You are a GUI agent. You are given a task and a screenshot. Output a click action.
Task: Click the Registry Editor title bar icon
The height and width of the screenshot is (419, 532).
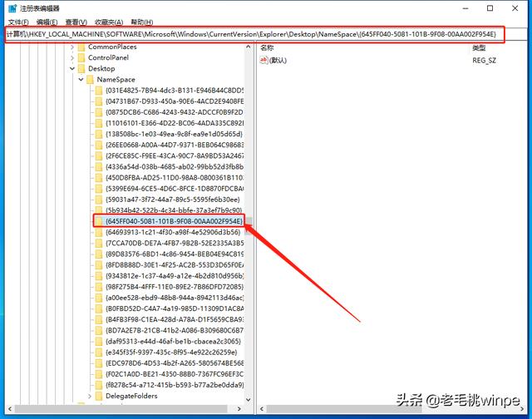[12, 8]
